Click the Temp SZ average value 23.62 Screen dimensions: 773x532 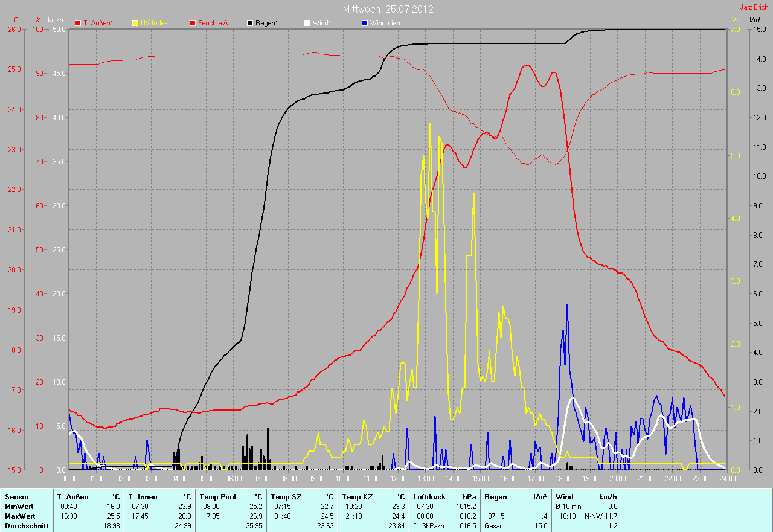click(x=324, y=526)
